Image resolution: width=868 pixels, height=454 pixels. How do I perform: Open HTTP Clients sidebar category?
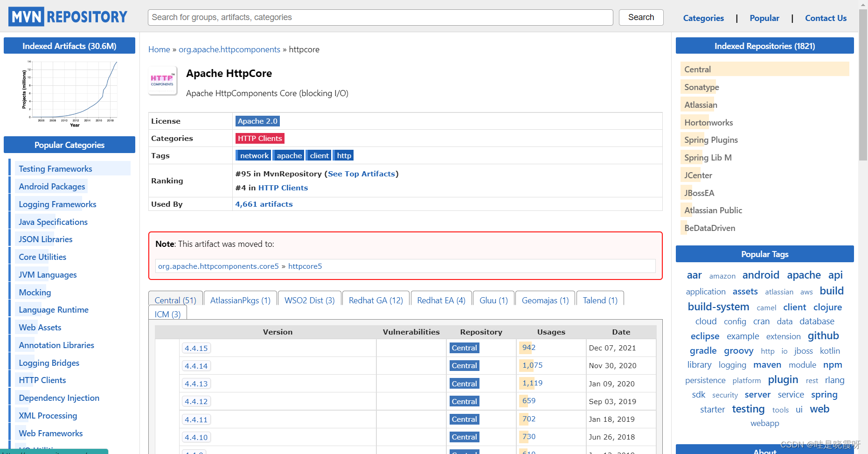[42, 380]
